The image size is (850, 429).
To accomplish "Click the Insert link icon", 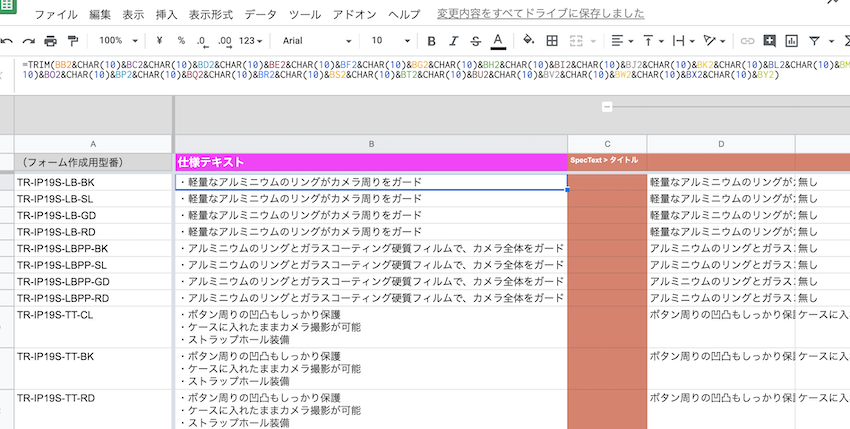I will coord(746,41).
